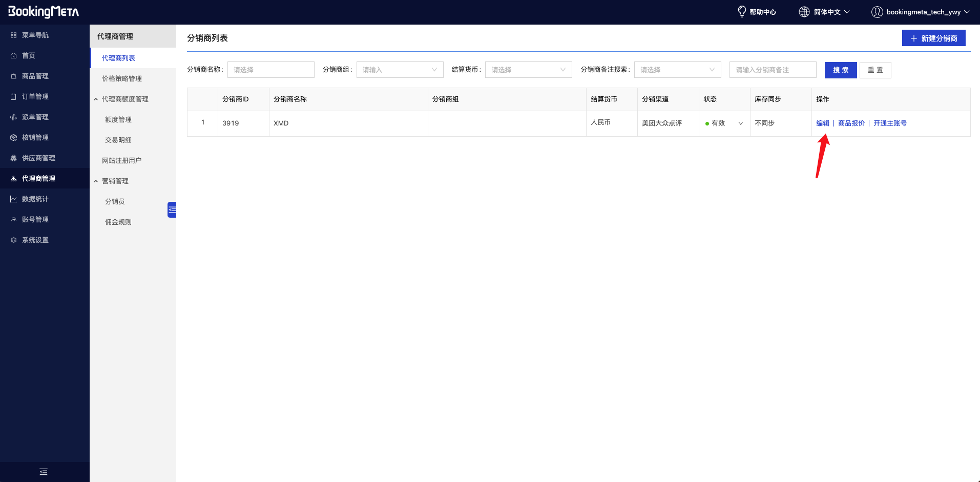Open 系统设置 in the sidebar

35,240
